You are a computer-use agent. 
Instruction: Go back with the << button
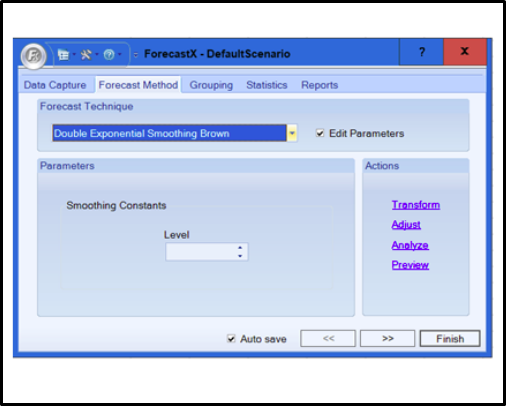point(328,338)
